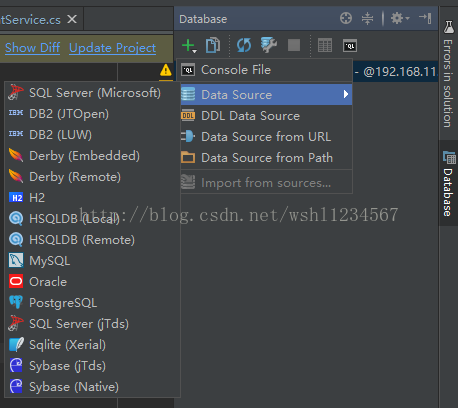Choose SQL Server (jTds) driver
The image size is (458, 408).
tap(92, 324)
